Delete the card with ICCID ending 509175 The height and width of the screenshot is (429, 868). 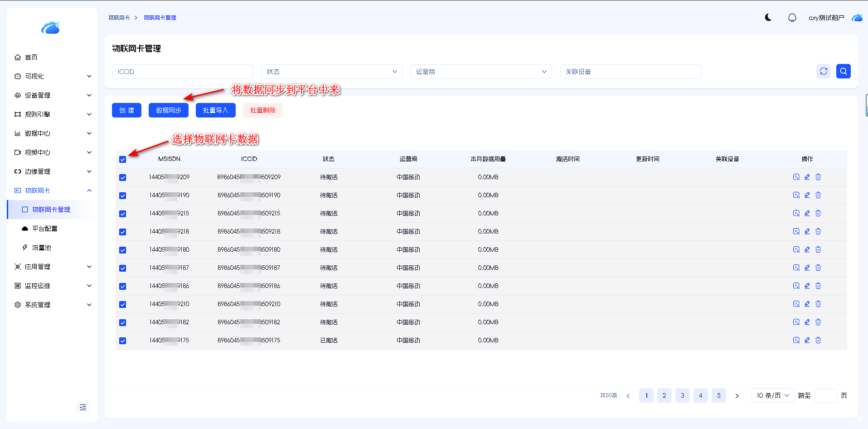coord(818,340)
